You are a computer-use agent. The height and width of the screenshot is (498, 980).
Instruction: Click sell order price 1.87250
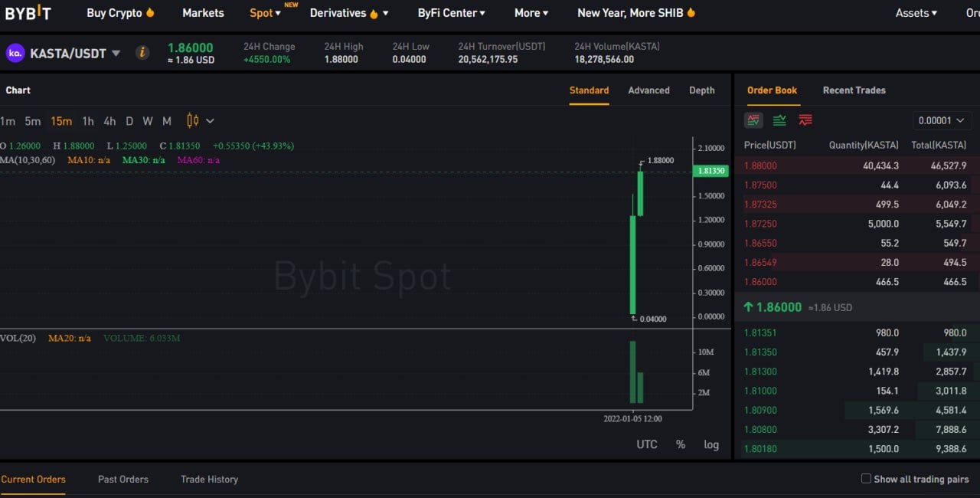pos(760,224)
